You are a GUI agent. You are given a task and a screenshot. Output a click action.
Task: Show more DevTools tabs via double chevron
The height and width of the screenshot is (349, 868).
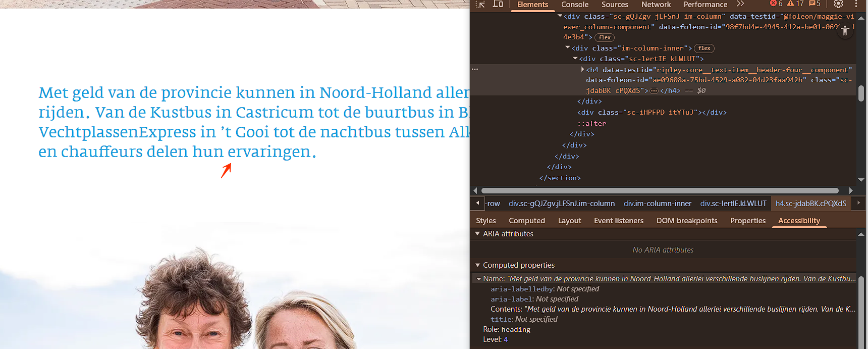740,5
